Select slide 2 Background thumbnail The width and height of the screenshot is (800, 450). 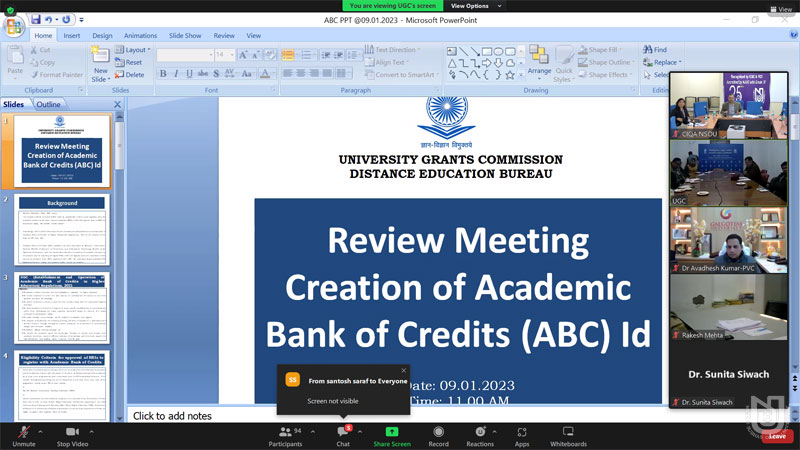(62, 230)
